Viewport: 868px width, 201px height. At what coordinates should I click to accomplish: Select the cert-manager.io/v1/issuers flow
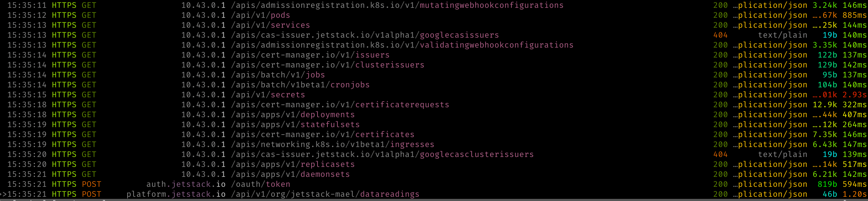coord(434,55)
